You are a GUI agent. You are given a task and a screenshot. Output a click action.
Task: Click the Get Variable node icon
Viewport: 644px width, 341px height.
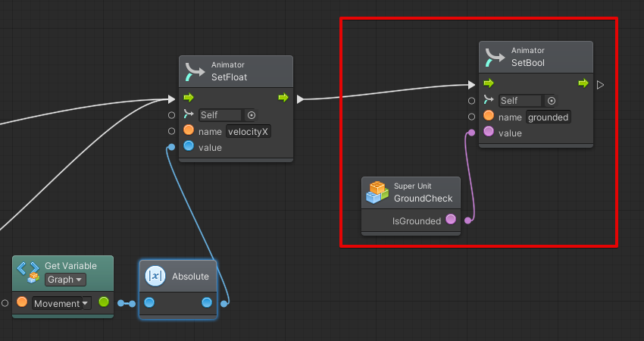(x=29, y=272)
